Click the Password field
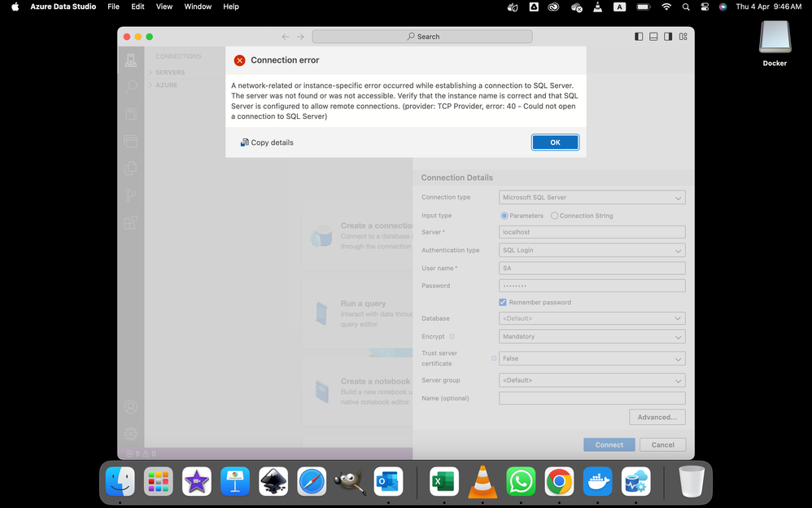 click(592, 286)
